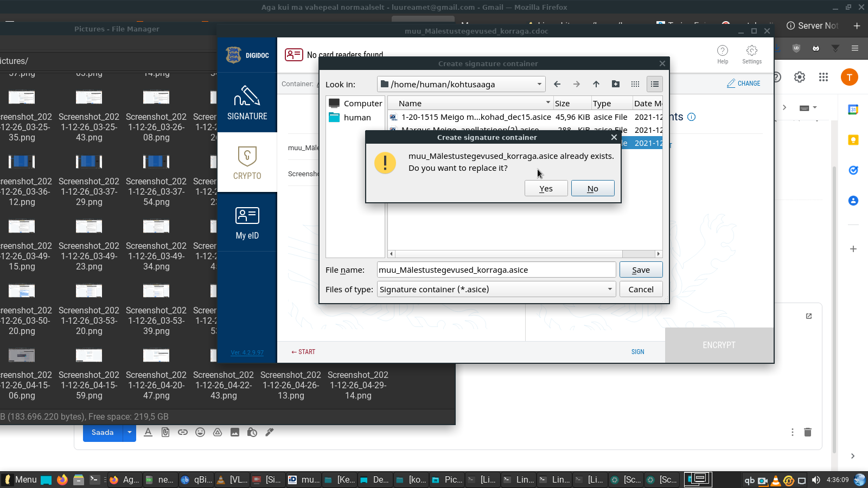Screen dimensions: 868x488
Task: Edit the File name field
Action: click(x=496, y=269)
